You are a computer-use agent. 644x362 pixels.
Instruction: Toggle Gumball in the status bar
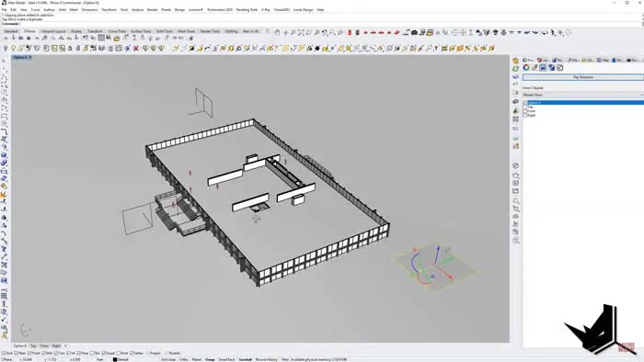click(x=246, y=359)
